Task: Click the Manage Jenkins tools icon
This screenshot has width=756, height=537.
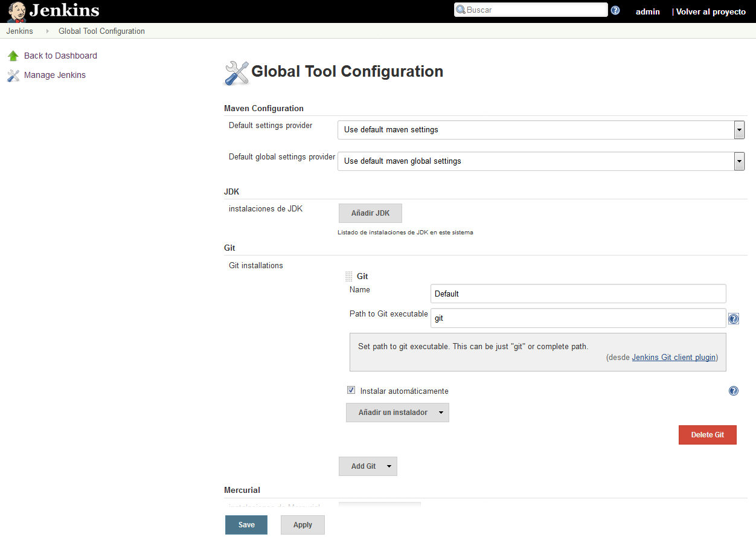Action: click(x=13, y=76)
